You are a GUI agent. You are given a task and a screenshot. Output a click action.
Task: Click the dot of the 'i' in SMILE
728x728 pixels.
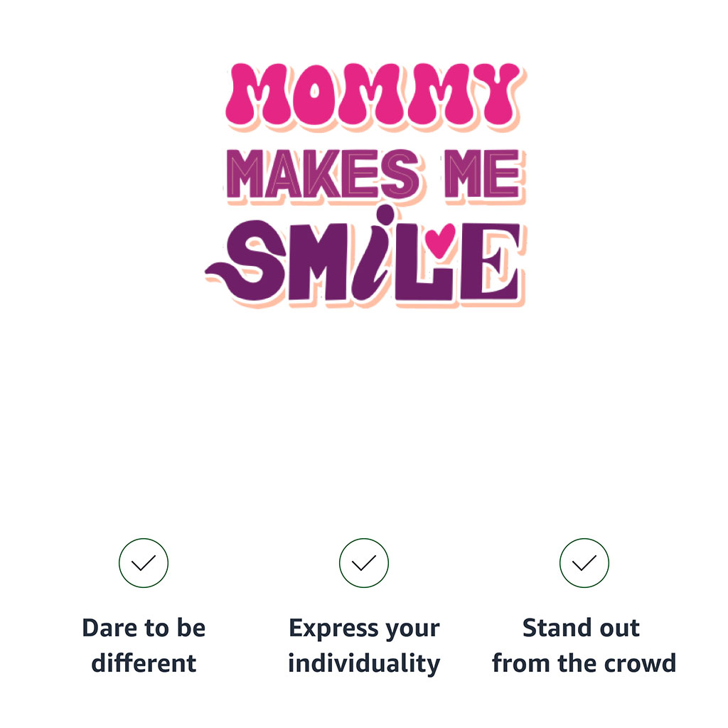(x=385, y=215)
